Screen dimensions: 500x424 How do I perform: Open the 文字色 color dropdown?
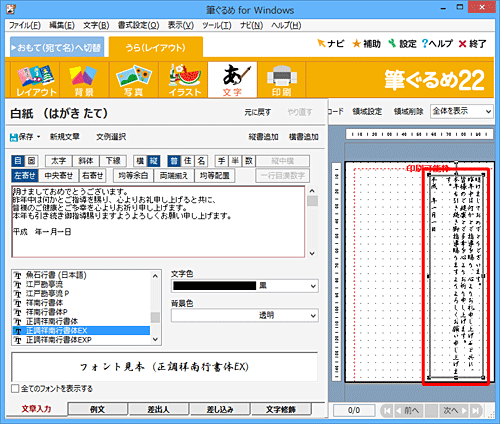pos(245,286)
